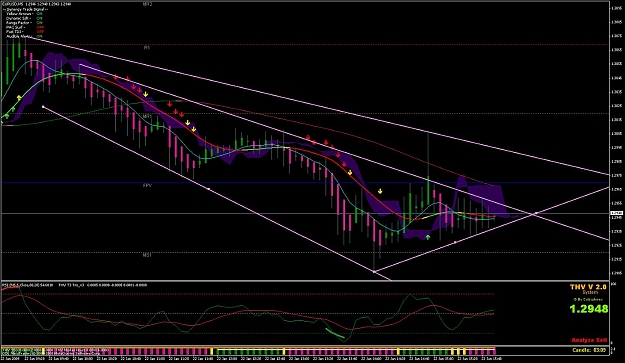Click the THV V 2.0 system title

(x=588, y=287)
